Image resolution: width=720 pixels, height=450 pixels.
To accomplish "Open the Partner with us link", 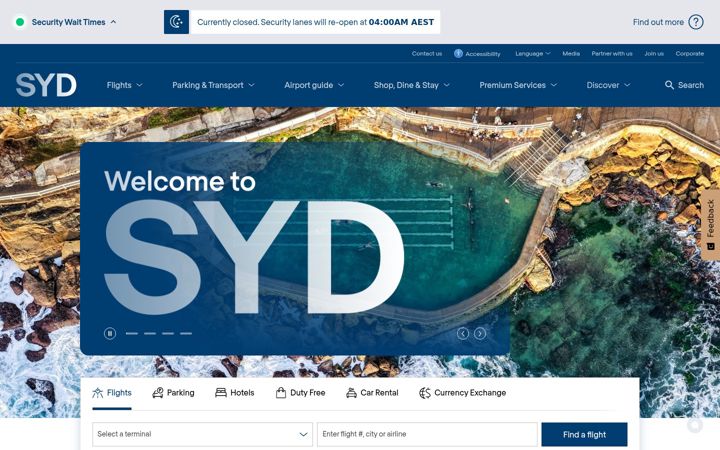I will (612, 53).
